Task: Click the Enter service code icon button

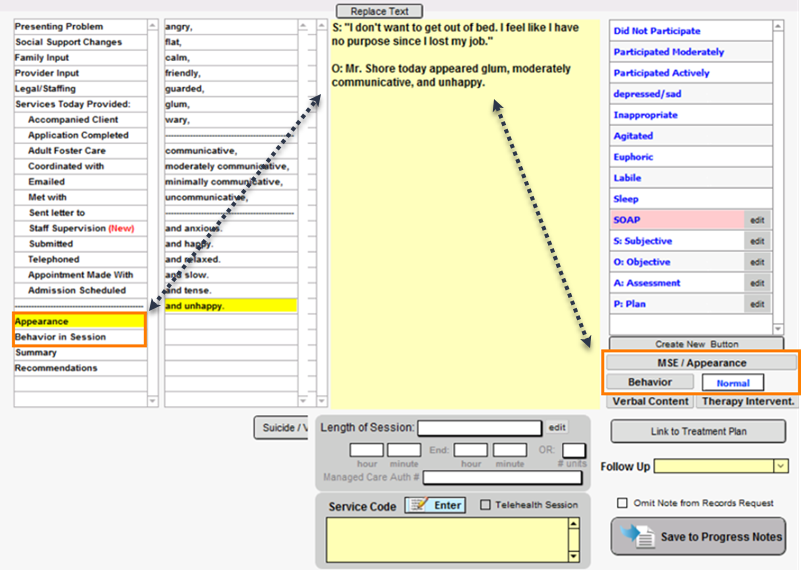Action: 436,505
